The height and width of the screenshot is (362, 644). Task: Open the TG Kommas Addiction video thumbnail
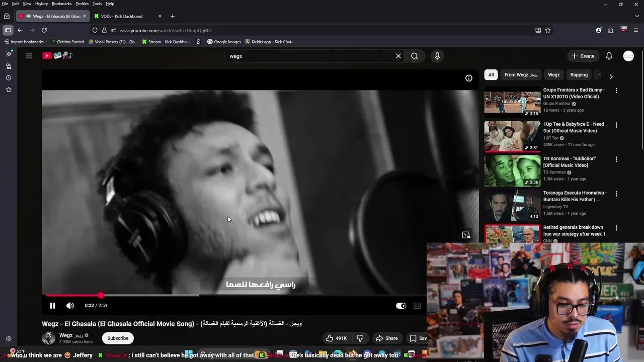point(512,170)
